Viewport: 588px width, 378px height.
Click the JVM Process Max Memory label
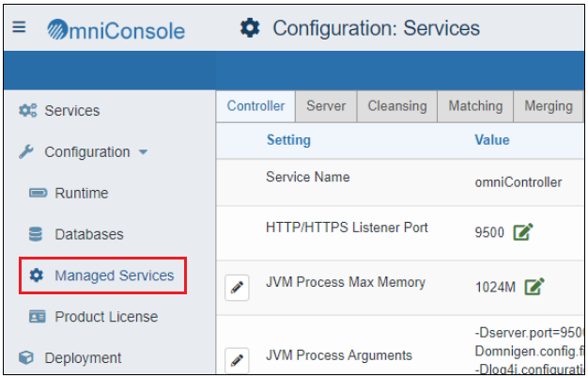346,282
